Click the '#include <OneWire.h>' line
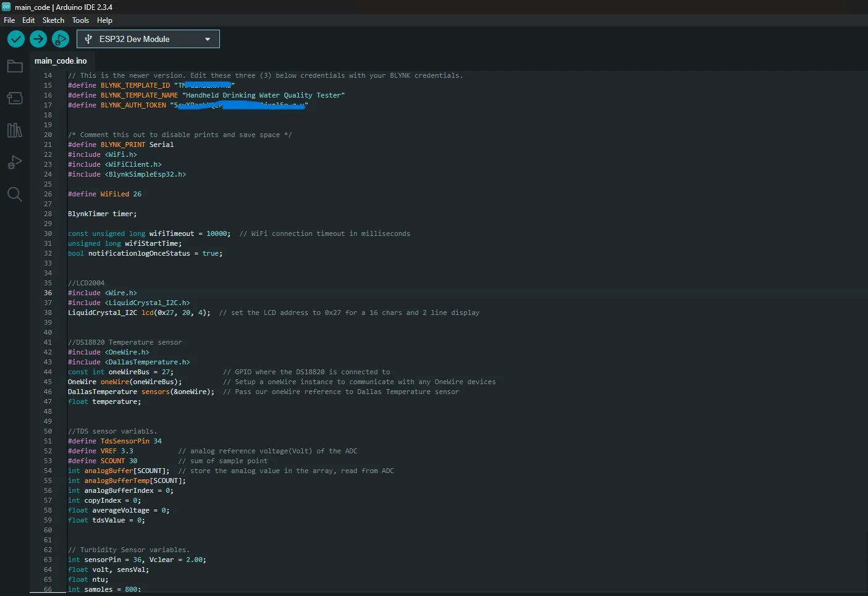The image size is (868, 596). [x=109, y=352]
